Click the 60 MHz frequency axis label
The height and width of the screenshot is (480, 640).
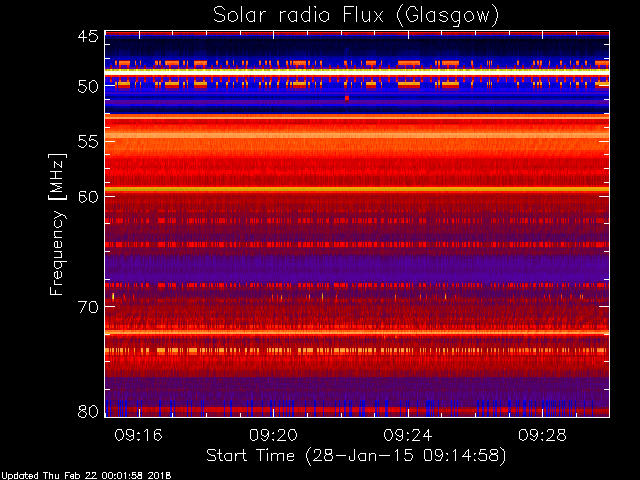(88, 197)
